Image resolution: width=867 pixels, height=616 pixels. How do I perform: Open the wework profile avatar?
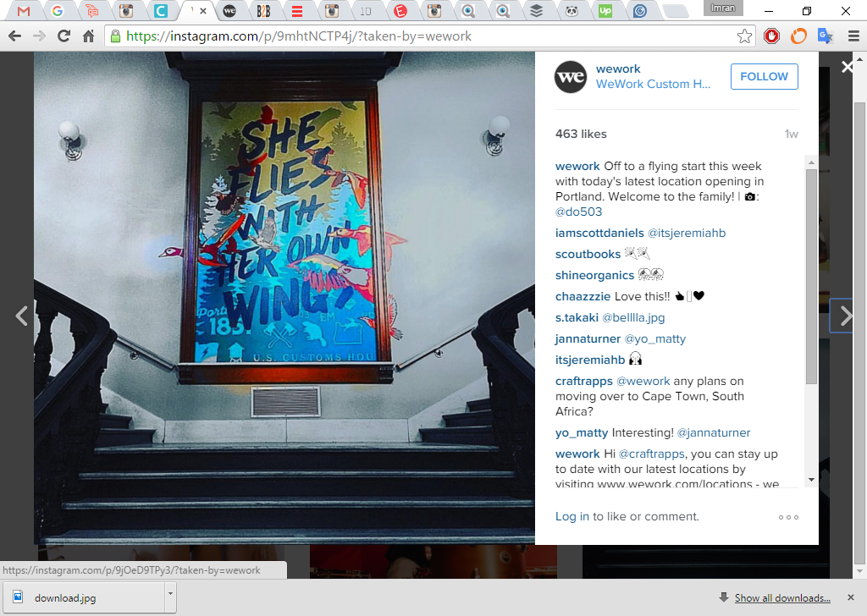point(570,77)
